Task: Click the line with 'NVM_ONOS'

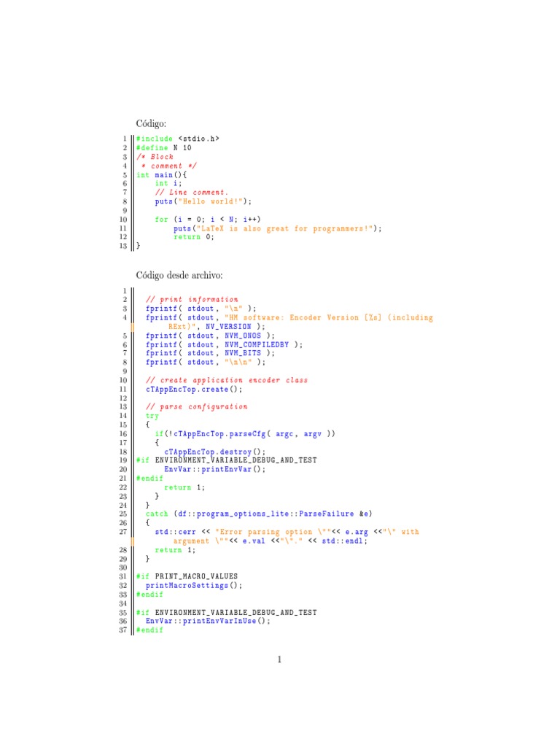Action: pos(210,336)
